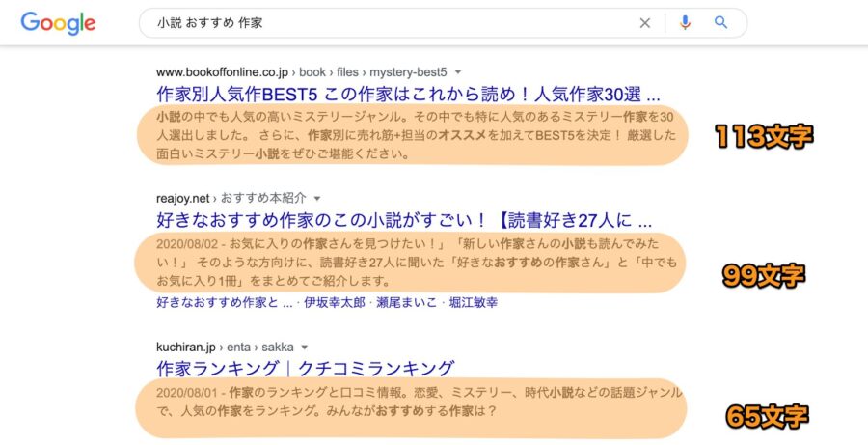Click snippet starting 小説の中でも人気の高いミステリージャンル

click(x=417, y=136)
